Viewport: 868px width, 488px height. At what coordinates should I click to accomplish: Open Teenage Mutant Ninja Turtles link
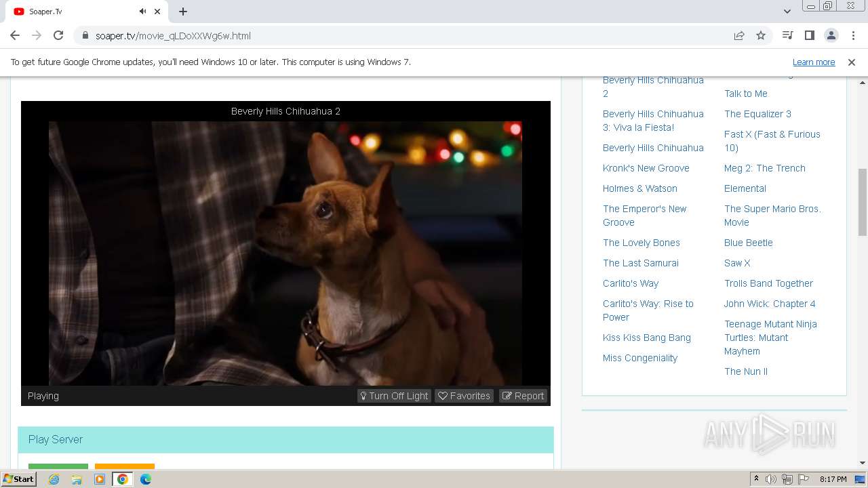tap(770, 338)
